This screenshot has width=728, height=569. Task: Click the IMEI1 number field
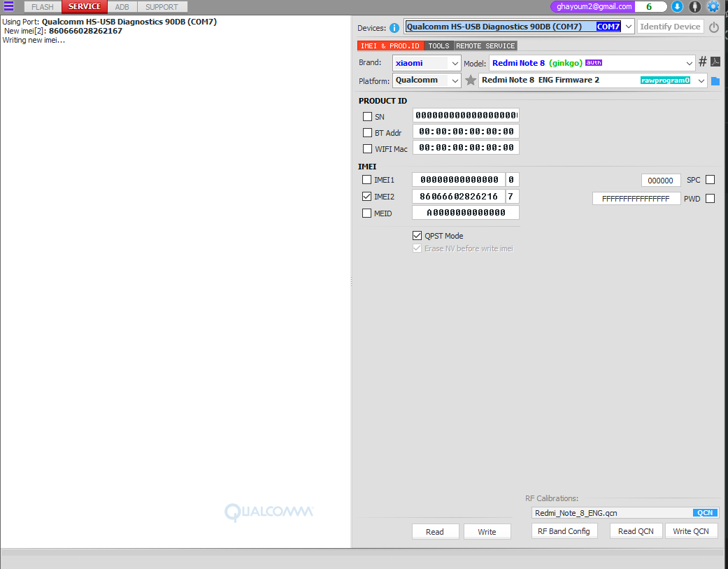point(459,179)
